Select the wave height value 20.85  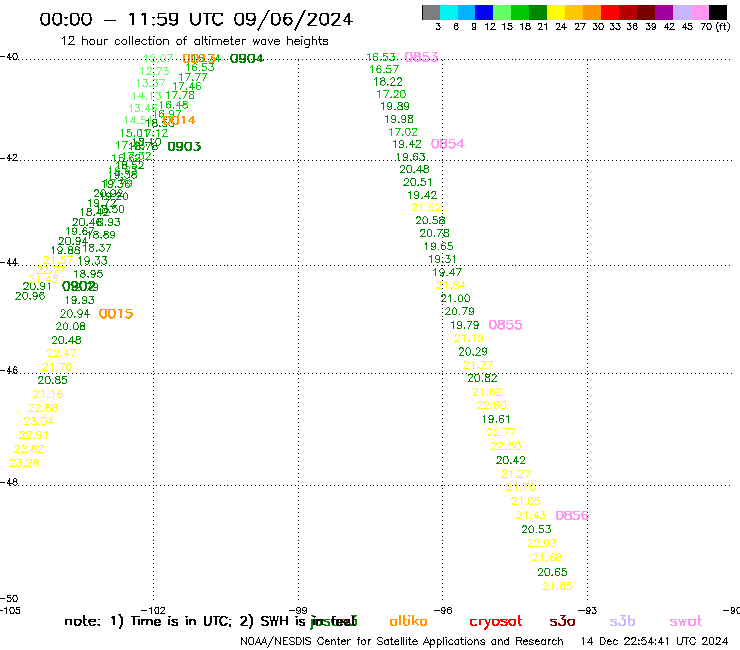[x=52, y=380]
